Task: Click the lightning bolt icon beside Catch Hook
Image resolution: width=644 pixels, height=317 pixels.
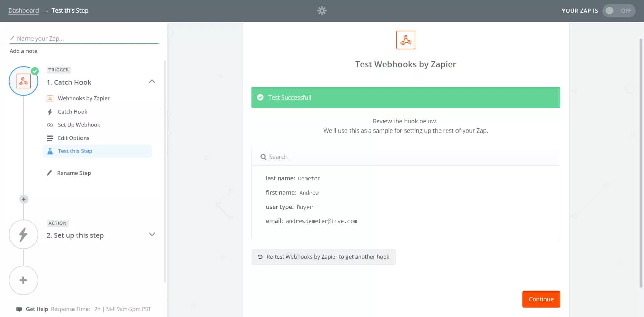Action: pos(50,112)
